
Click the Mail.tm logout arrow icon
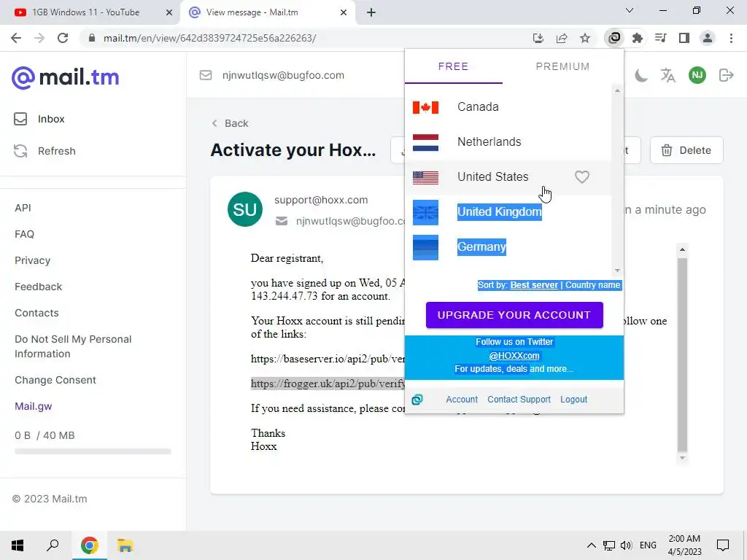click(726, 75)
